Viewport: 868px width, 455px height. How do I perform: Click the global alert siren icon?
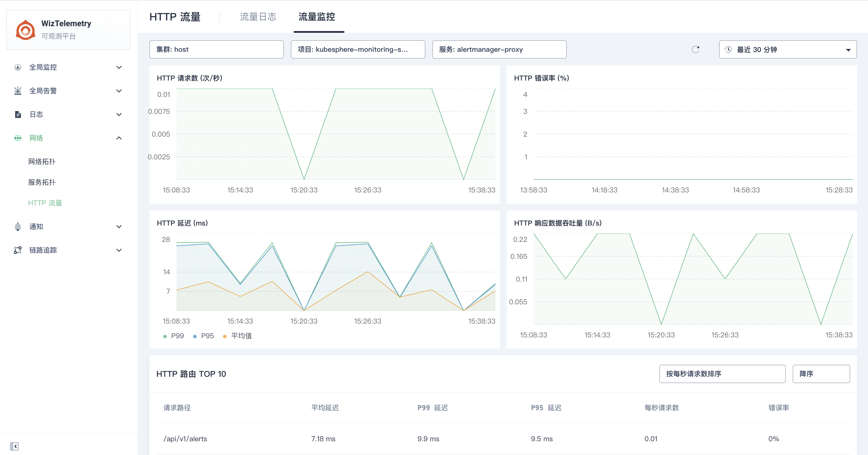click(18, 91)
